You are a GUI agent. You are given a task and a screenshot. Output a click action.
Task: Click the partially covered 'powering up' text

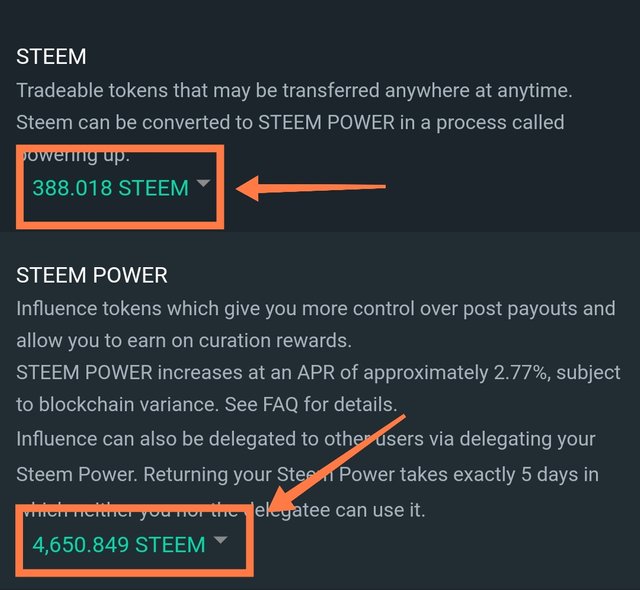77,156
